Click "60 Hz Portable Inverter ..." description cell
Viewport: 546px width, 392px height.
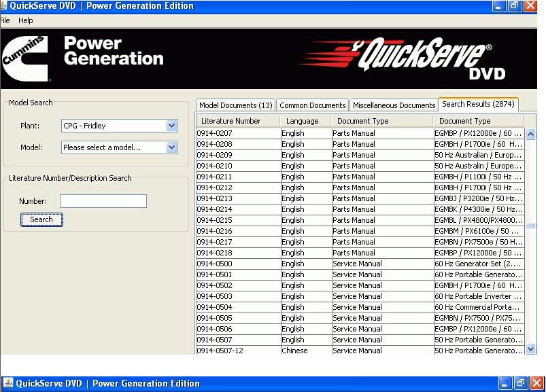click(x=479, y=296)
